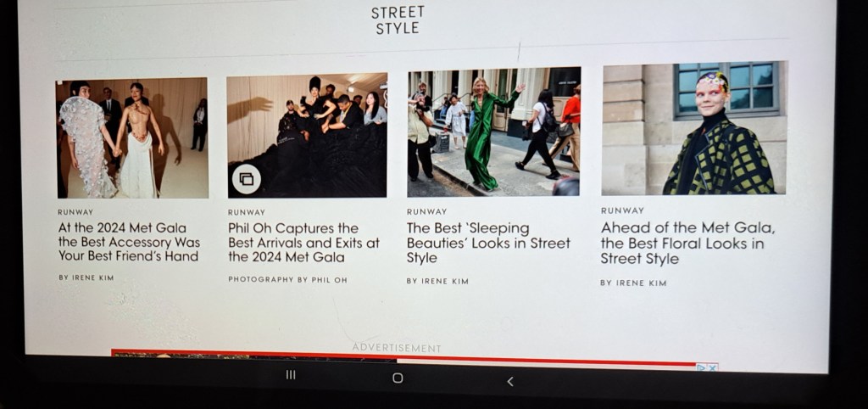Click the photo of the checkered green jacket
The image size is (868, 409).
[694, 128]
